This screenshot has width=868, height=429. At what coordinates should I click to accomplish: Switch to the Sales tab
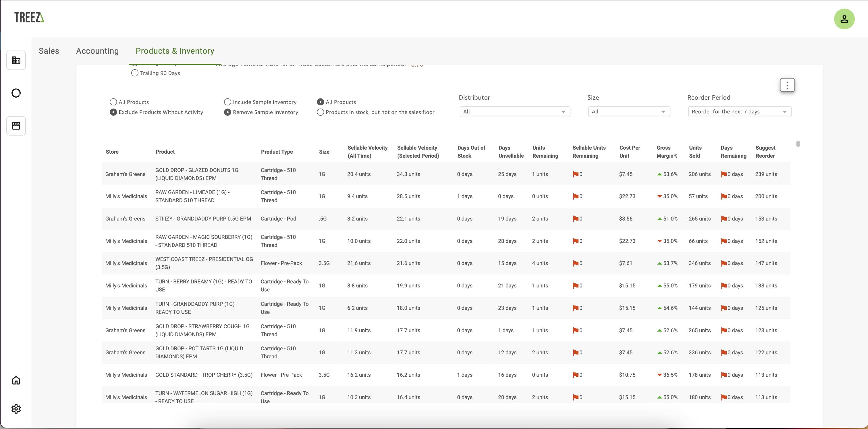coord(49,51)
